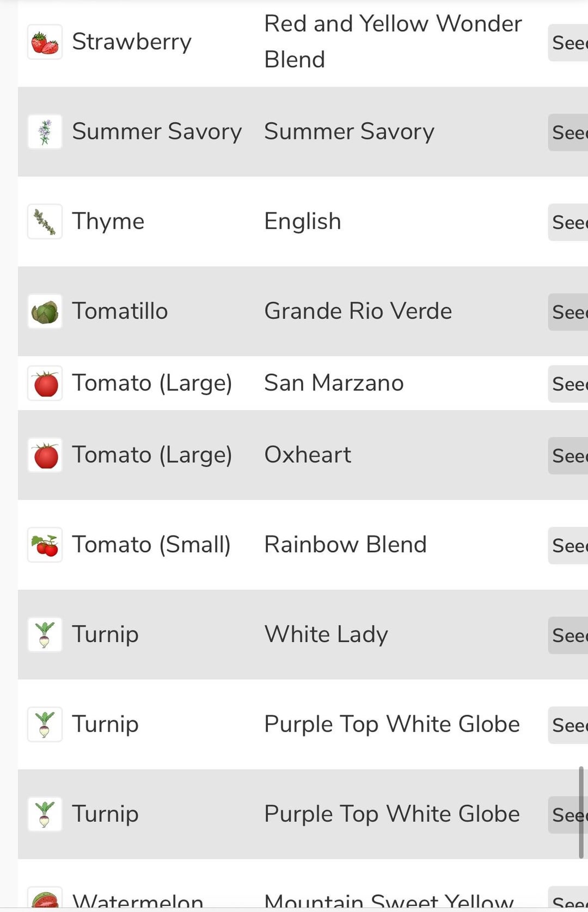Click the small tomato Rainbow Blend icon
This screenshot has height=912, width=588.
pyautogui.click(x=45, y=545)
